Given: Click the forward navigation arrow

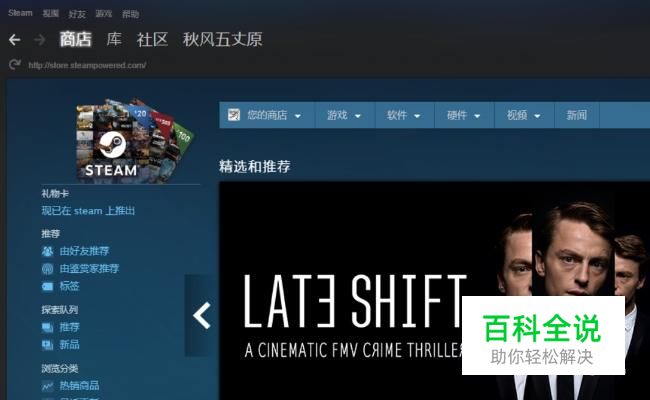Looking at the screenshot, I should (x=40, y=40).
